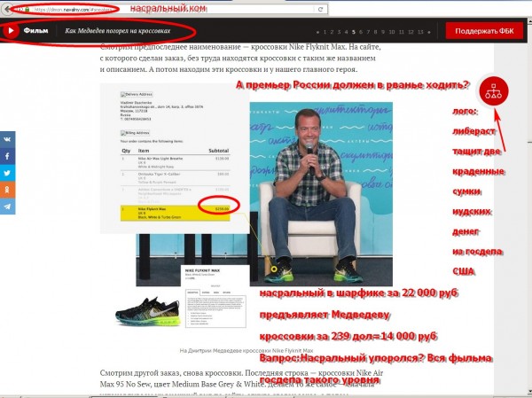Screen dimensions: 532x398
Task: Play the film via round play button
Action: pos(11,31)
